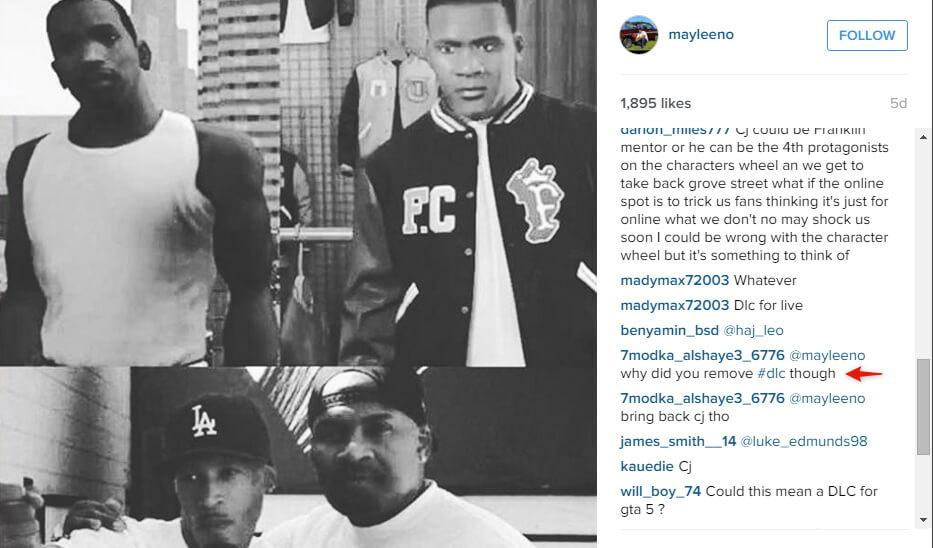
Task: Open the mayleeno username link in header
Action: point(701,35)
